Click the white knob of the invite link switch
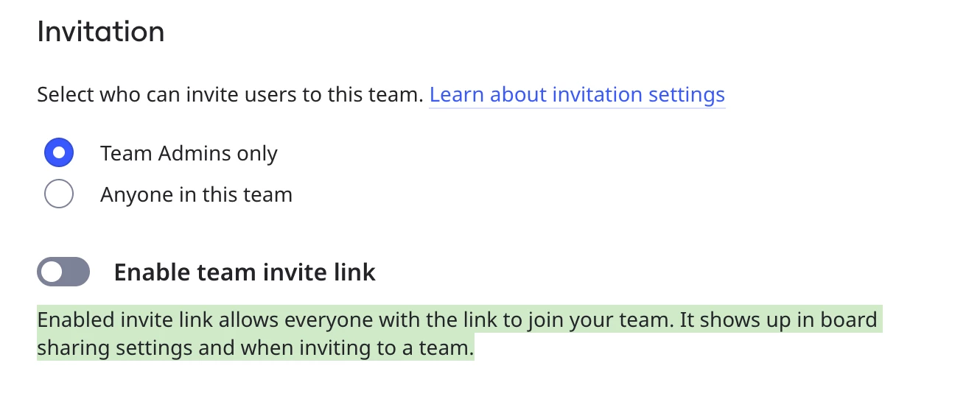Viewport: 980px width, 399px height. pyautogui.click(x=52, y=272)
